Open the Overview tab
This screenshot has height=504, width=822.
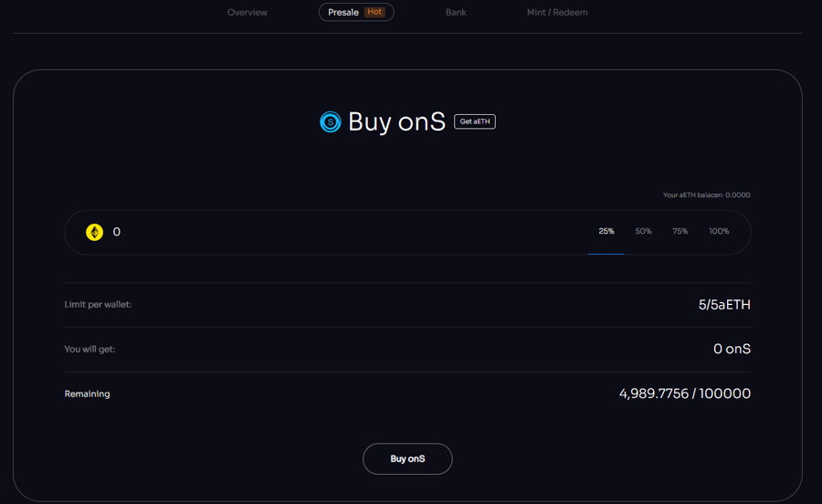[248, 13]
